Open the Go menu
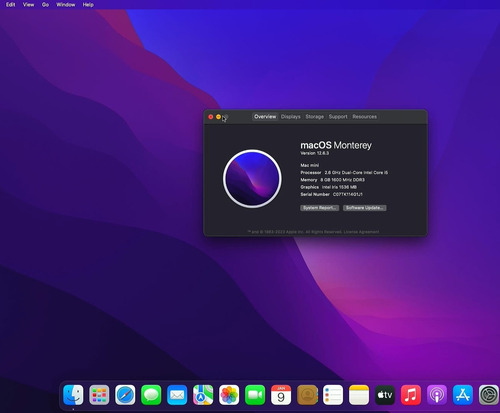 click(x=45, y=5)
